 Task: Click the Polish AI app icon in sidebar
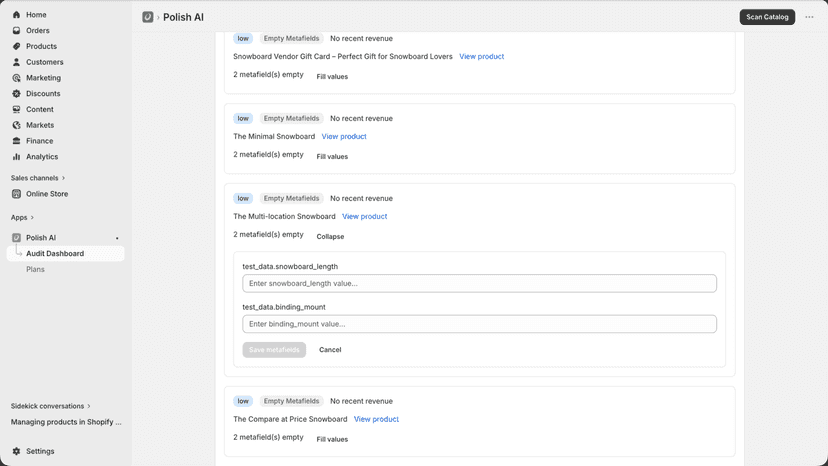tap(16, 238)
